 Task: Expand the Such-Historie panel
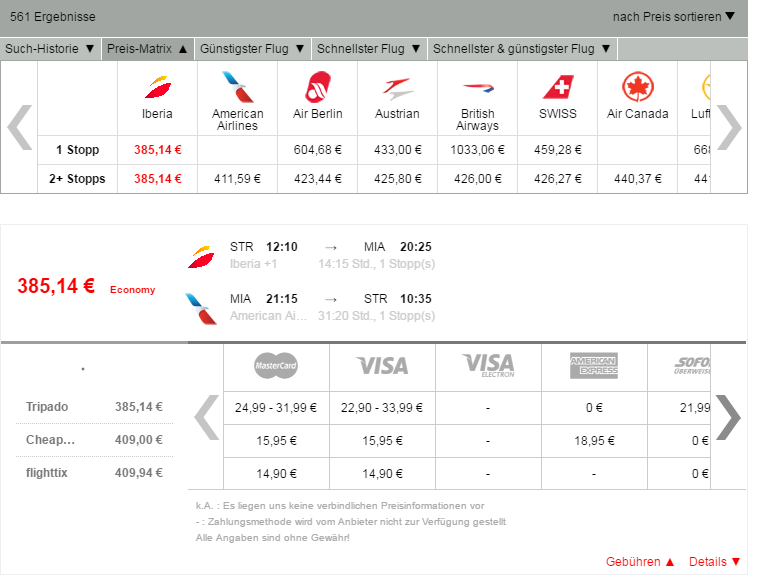(x=49, y=49)
